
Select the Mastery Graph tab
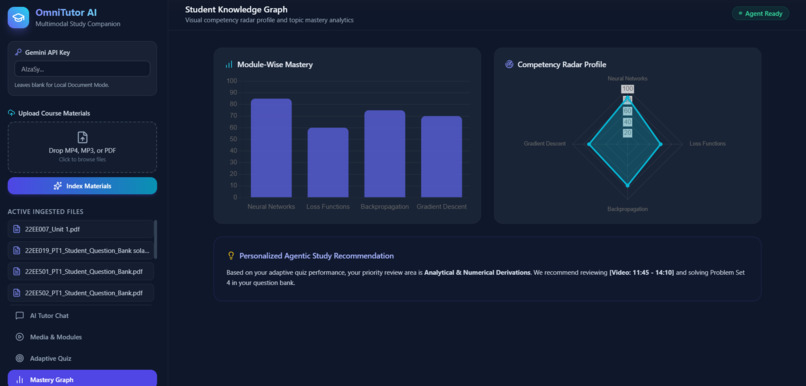click(x=82, y=378)
